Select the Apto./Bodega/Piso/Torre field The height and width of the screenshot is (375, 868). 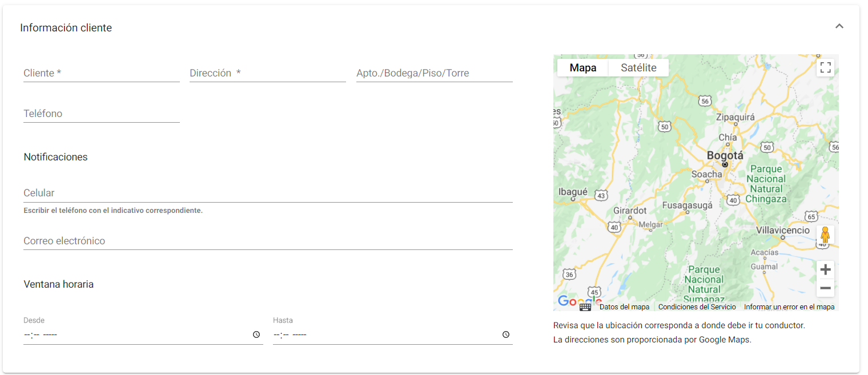pos(434,74)
